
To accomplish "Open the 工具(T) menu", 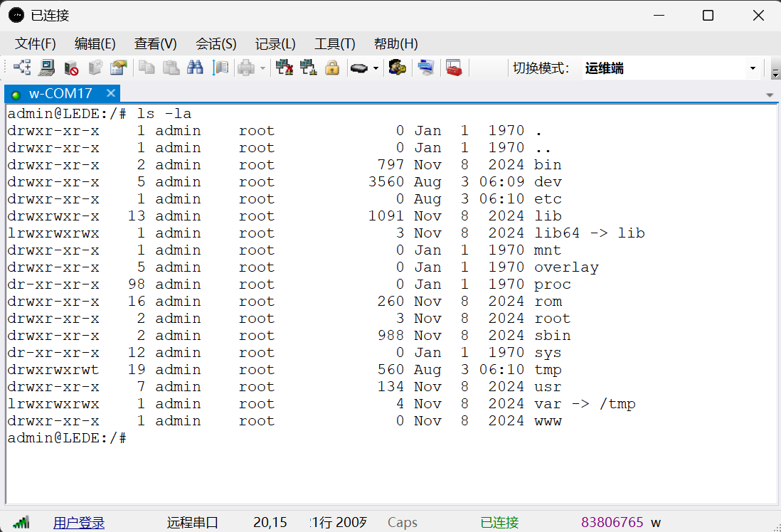I will tap(334, 43).
